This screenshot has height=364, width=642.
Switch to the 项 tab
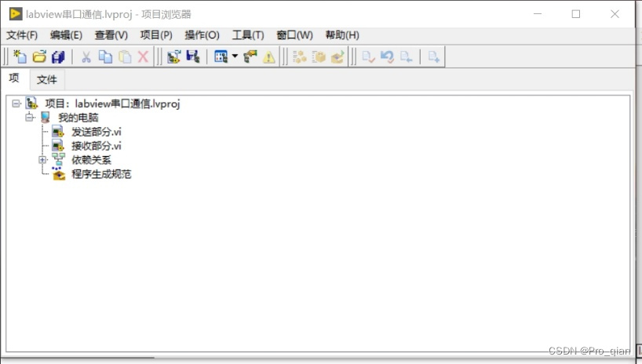pos(14,78)
